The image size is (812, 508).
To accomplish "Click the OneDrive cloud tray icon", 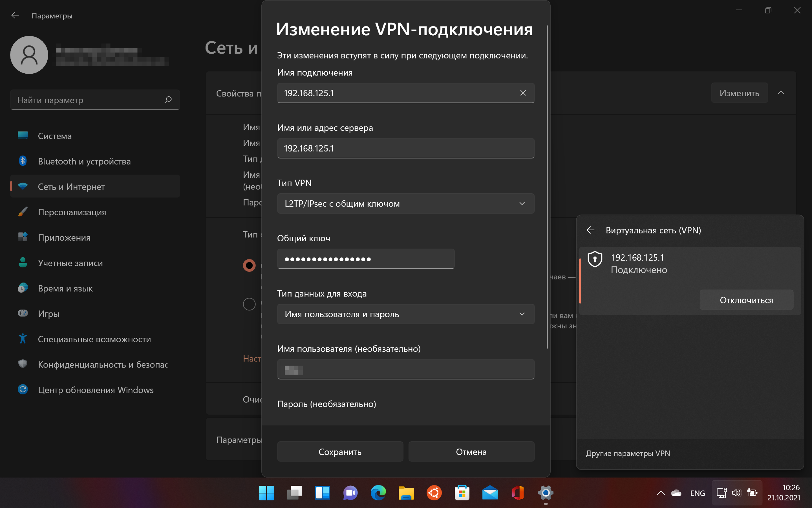I will (676, 493).
